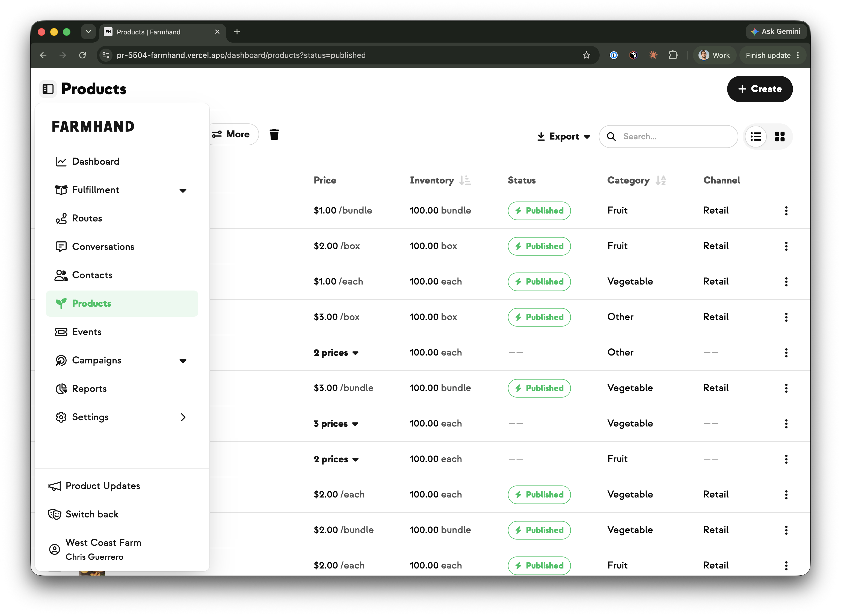Click the Ask Gemini button

point(775,32)
